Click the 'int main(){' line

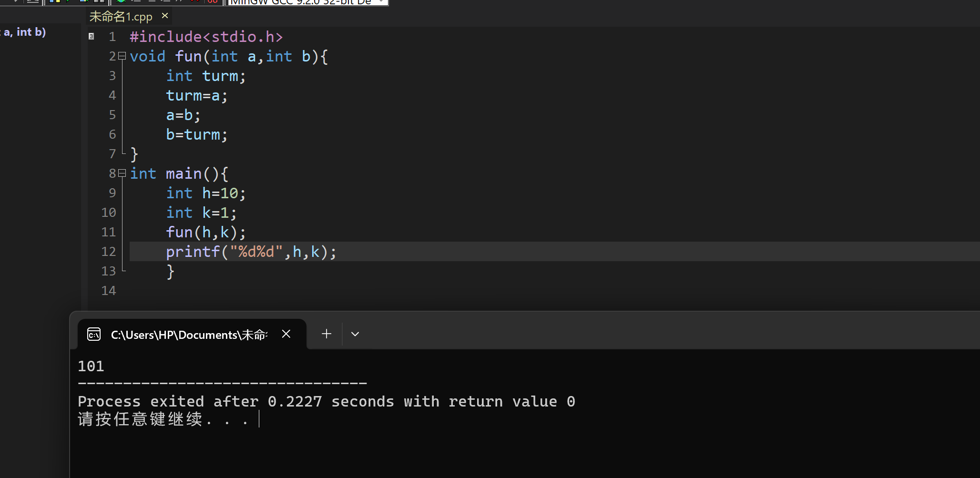coord(179,173)
